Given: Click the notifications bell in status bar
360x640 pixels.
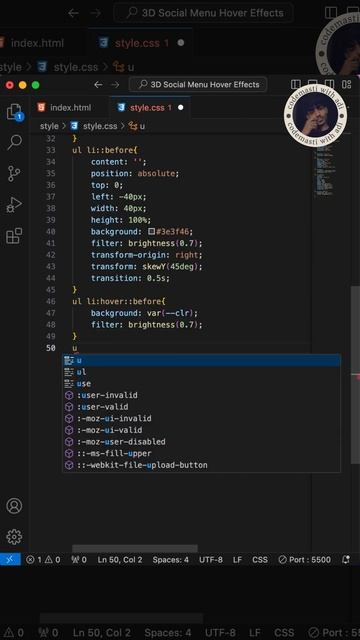Looking at the screenshot, I should [346, 560].
